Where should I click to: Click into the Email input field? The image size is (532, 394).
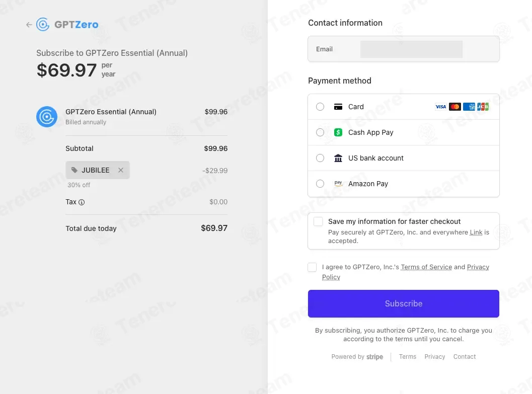coord(411,49)
